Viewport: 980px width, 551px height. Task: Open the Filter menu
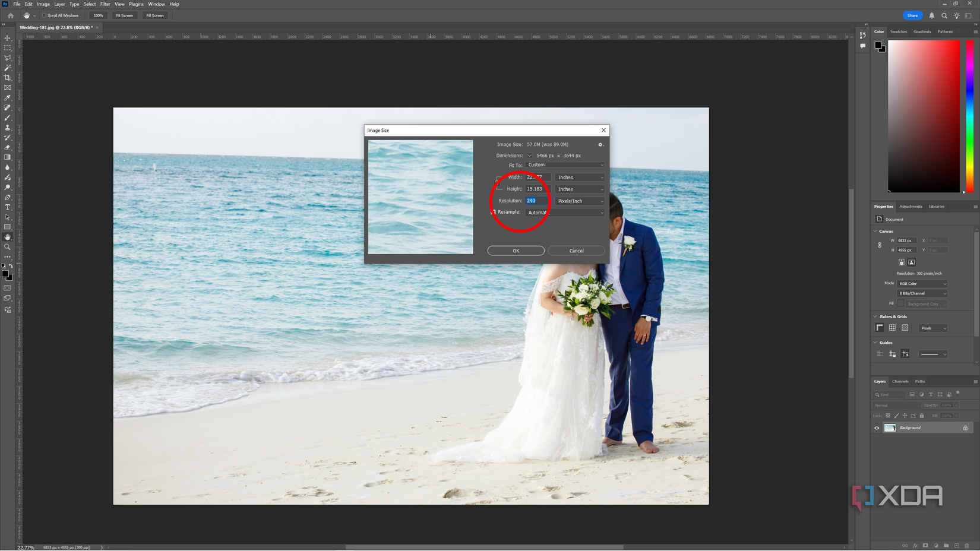click(105, 4)
